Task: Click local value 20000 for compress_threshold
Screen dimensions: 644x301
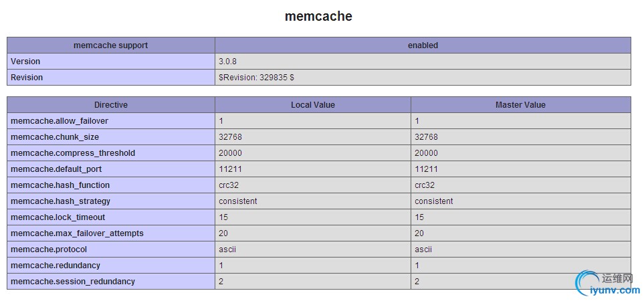Action: [230, 153]
